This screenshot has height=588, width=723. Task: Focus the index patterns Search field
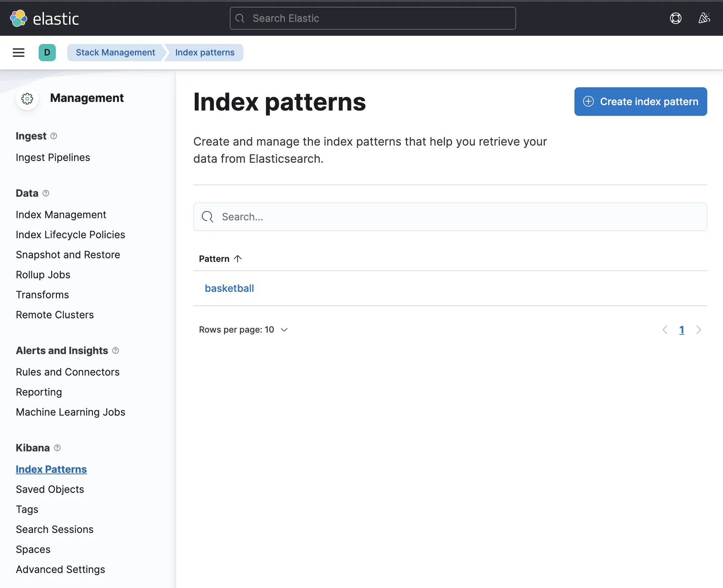[x=450, y=217]
